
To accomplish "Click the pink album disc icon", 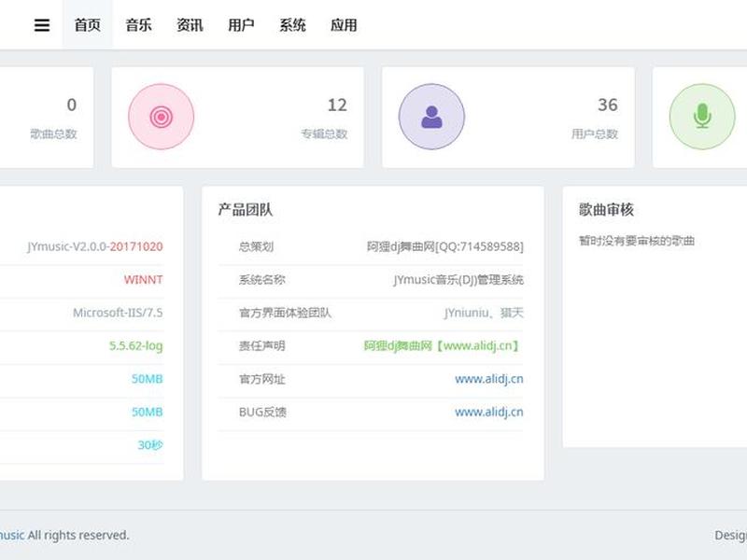I will tap(161, 117).
